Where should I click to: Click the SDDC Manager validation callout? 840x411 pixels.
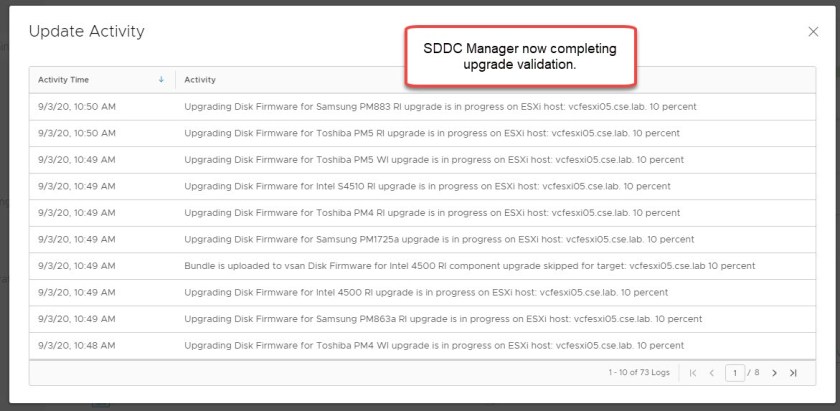519,56
